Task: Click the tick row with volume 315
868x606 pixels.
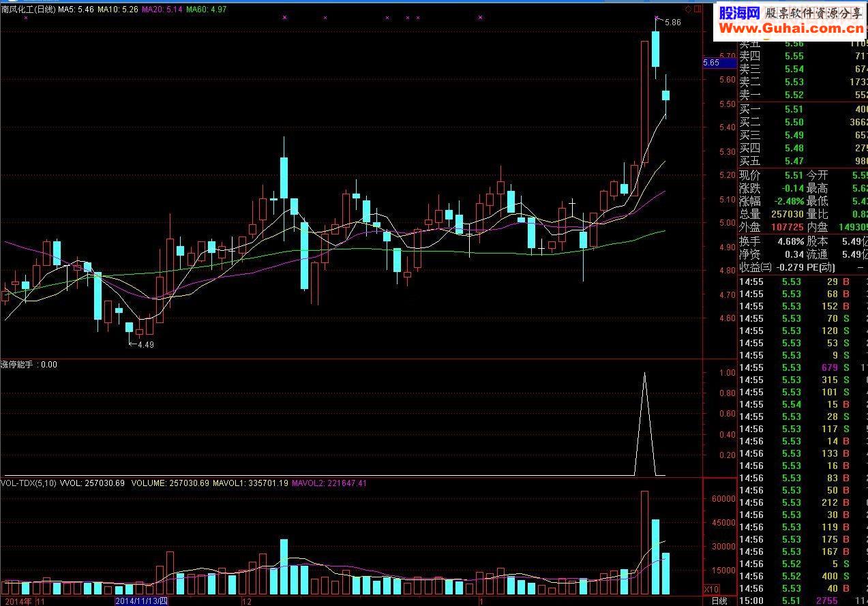Action: tap(803, 380)
